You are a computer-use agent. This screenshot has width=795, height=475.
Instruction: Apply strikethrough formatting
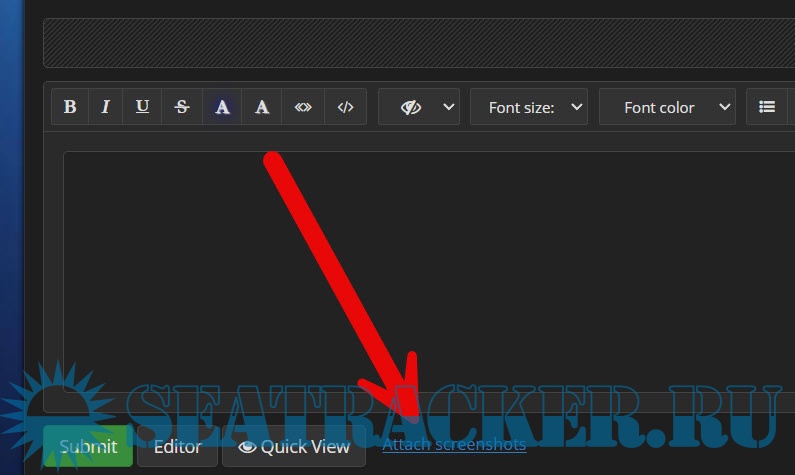point(181,107)
